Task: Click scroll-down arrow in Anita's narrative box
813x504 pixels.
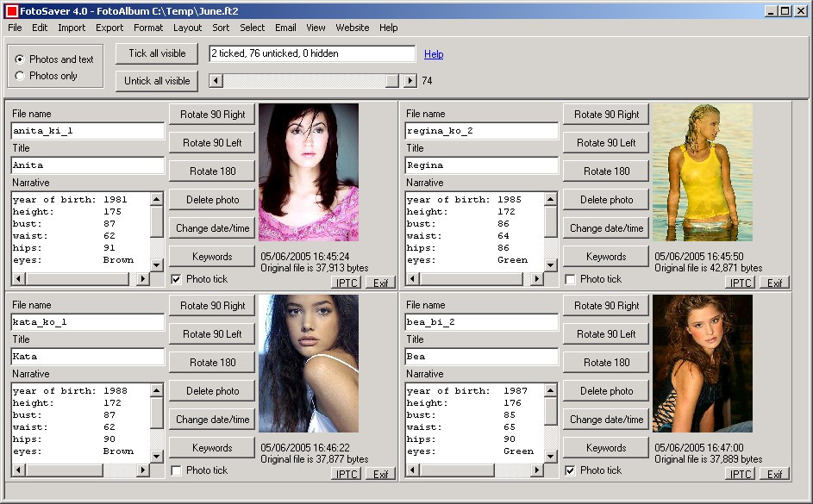Action: coord(157,265)
